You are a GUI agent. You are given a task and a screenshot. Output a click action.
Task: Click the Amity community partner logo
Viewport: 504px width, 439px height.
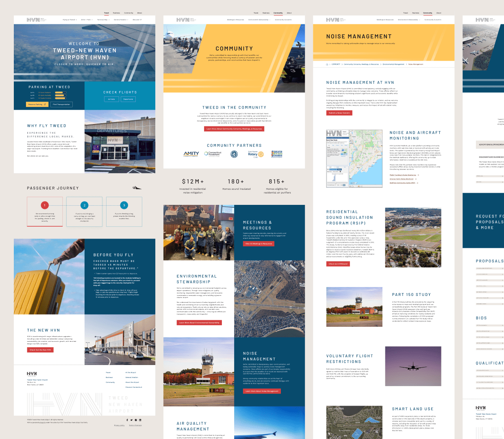click(191, 154)
